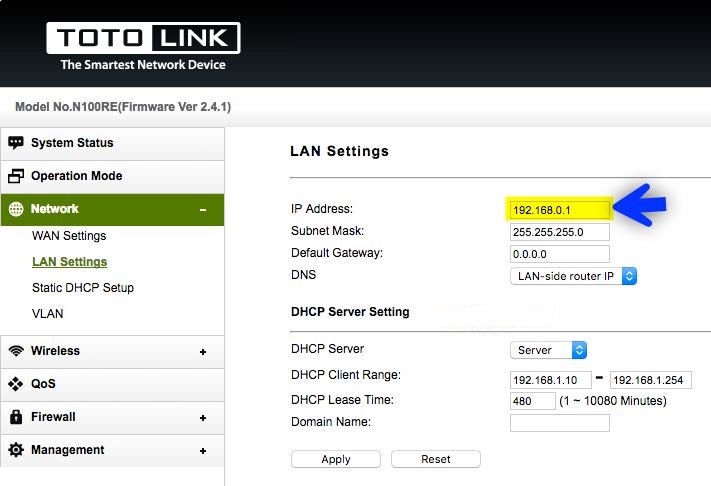This screenshot has width=711, height=486.
Task: Expand the Management plus sign
Action: tap(203, 451)
